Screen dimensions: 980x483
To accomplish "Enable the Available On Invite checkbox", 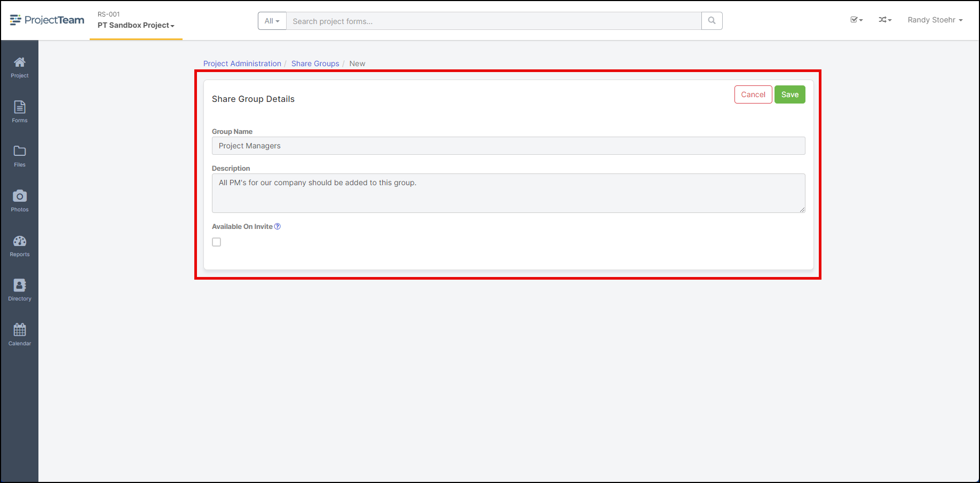I will (x=216, y=242).
